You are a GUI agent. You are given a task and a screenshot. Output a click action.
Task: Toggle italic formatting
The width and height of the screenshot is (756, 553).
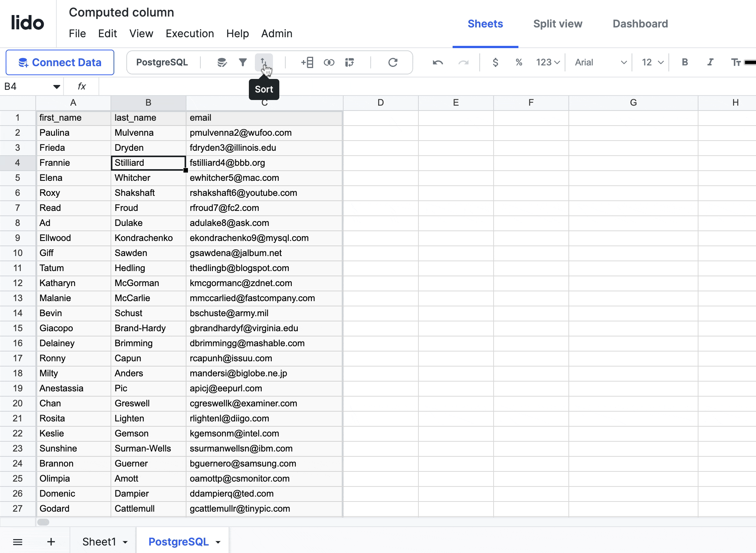710,62
